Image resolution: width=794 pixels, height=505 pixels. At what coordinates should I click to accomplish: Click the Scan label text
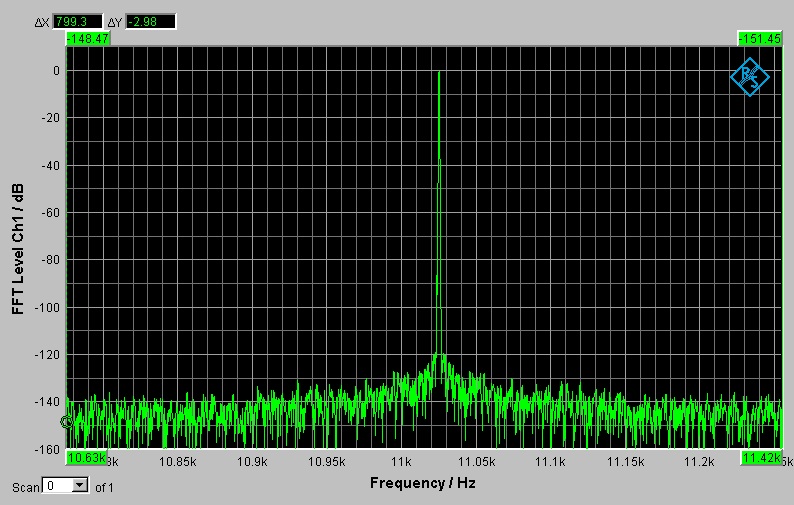26,487
